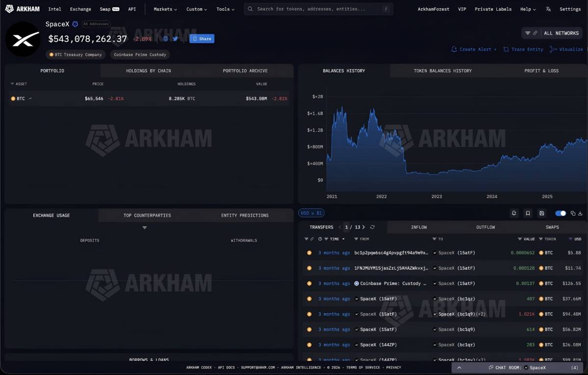Open the language translate icon
The image size is (588, 375).
(548, 9)
